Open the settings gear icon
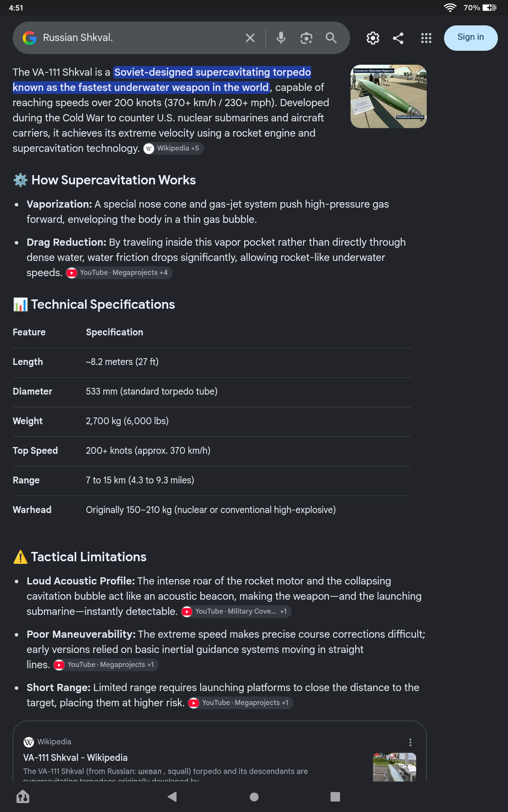508x812 pixels. click(x=373, y=38)
